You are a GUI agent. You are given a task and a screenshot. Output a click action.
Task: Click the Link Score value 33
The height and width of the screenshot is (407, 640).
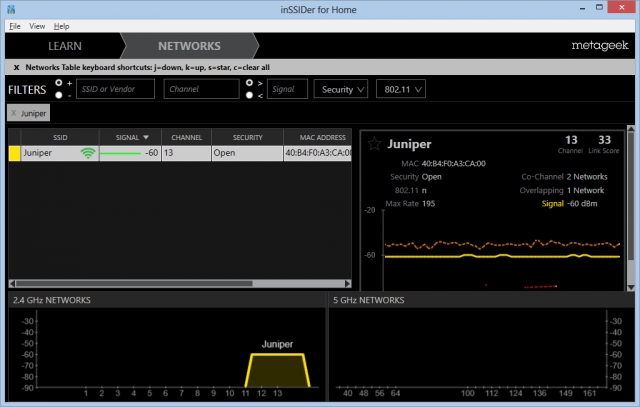(604, 140)
